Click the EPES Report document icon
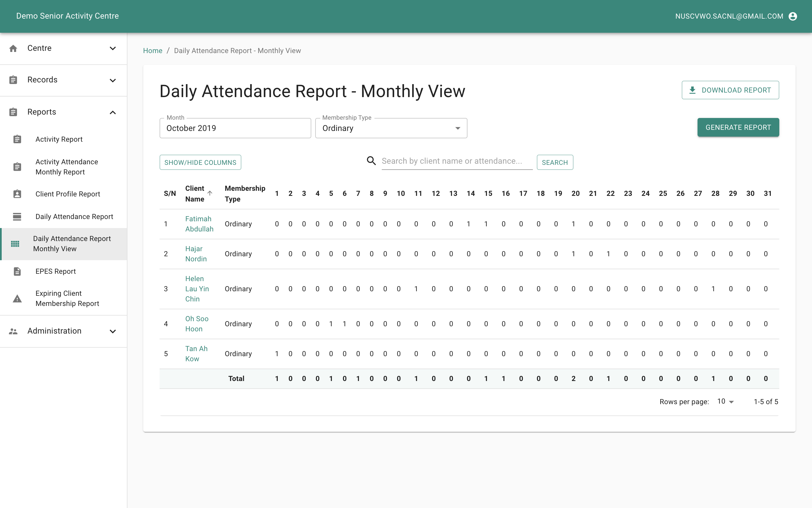 coord(17,271)
